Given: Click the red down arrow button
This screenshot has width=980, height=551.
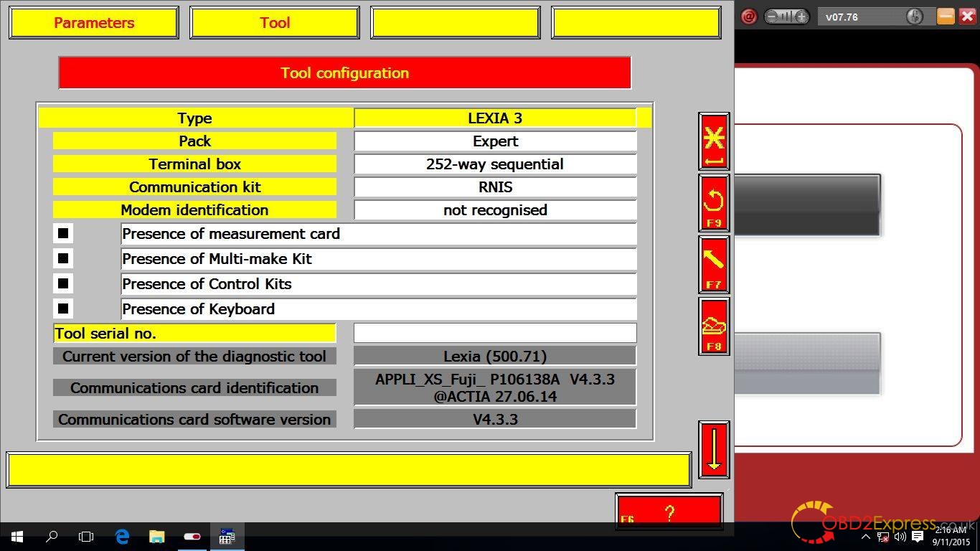Looking at the screenshot, I should [x=714, y=450].
